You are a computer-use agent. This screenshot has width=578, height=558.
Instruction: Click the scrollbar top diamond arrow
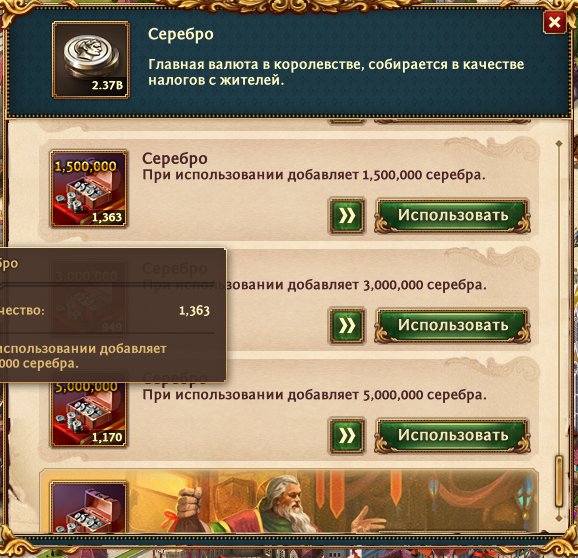click(559, 143)
